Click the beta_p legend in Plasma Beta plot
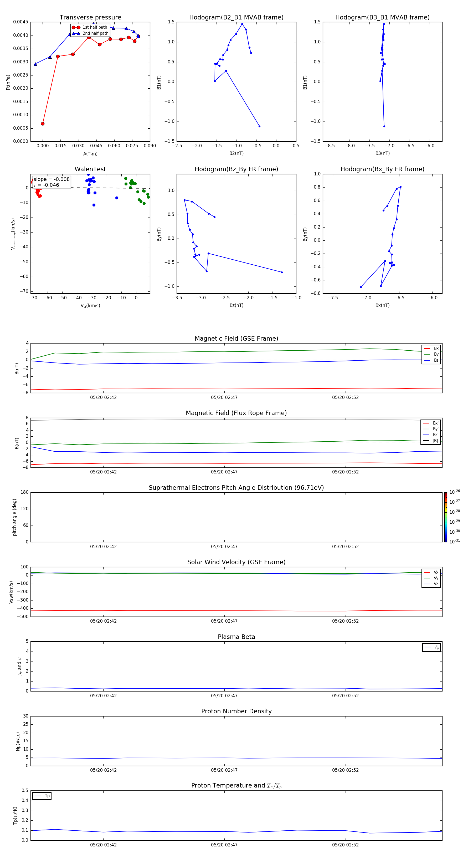473x868 pixels. (431, 647)
